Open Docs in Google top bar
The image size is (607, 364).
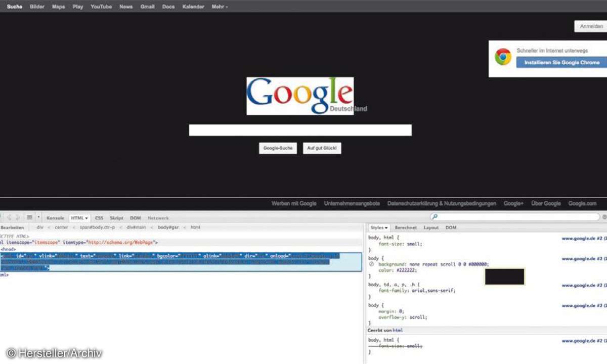pos(168,7)
